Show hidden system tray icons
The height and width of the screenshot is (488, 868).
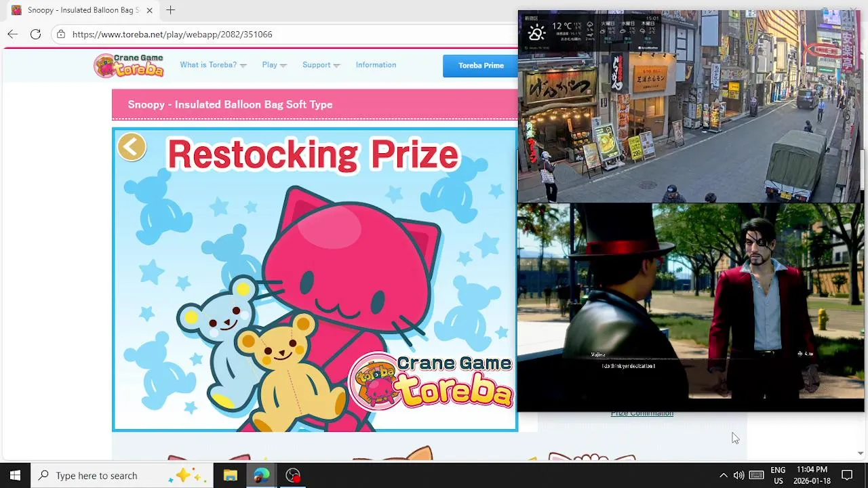point(723,475)
